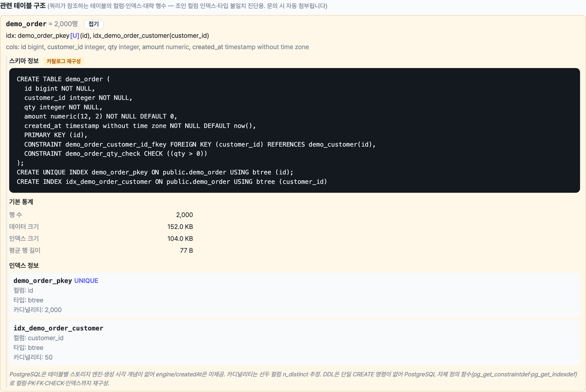Click the CREATE UNIQUE INDEX demo_order_pkey line
586x392 pixels.
click(155, 172)
